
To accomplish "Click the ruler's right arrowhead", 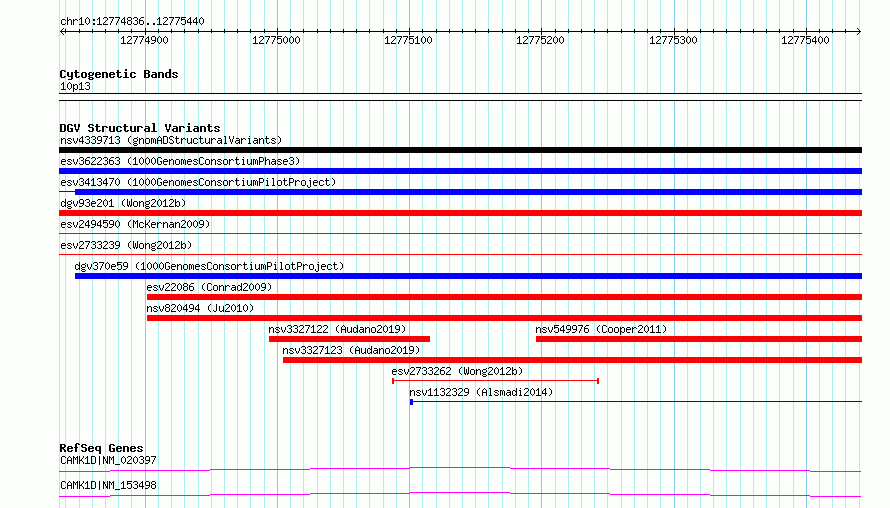I will point(859,31).
